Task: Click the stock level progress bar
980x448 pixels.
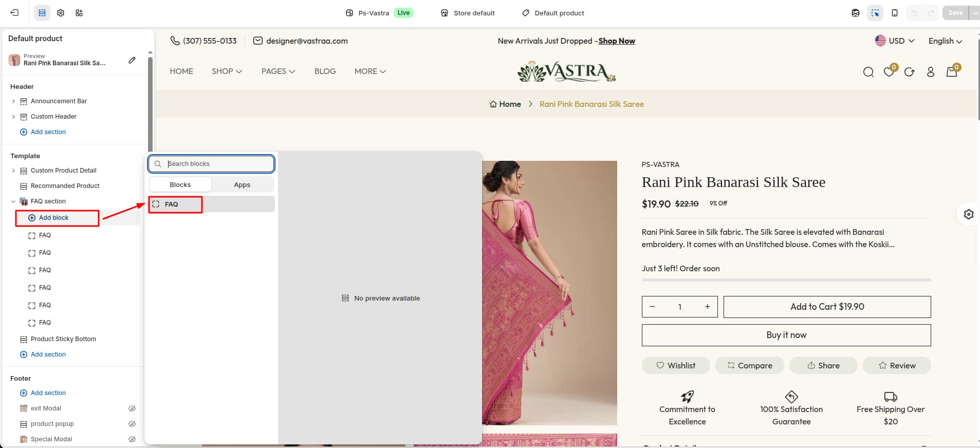Action: click(x=786, y=280)
